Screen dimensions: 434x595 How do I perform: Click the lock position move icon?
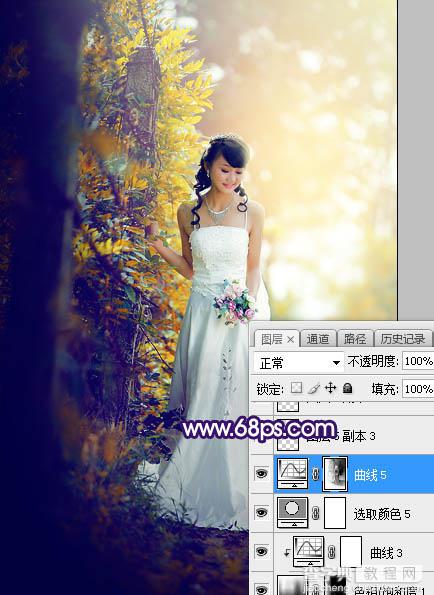330,388
